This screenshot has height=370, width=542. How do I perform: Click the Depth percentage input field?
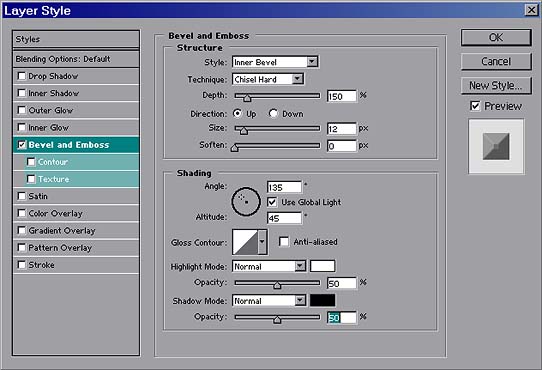[342, 96]
